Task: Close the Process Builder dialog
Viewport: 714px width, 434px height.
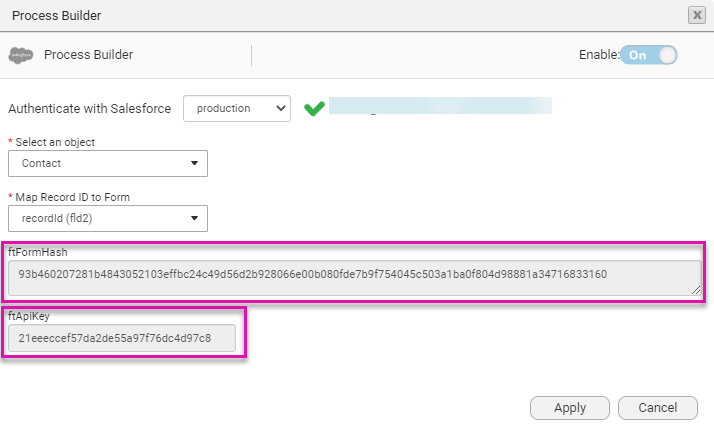Action: pos(696,15)
